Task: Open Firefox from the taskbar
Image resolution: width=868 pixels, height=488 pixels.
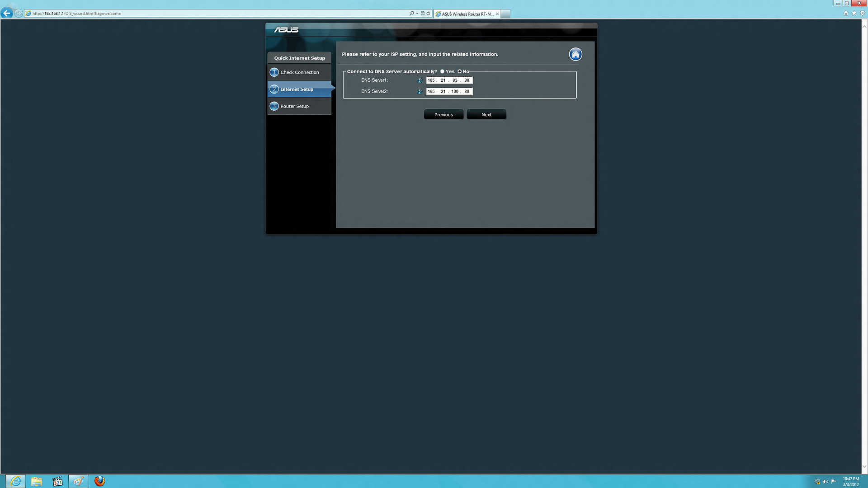Action: [x=99, y=481]
